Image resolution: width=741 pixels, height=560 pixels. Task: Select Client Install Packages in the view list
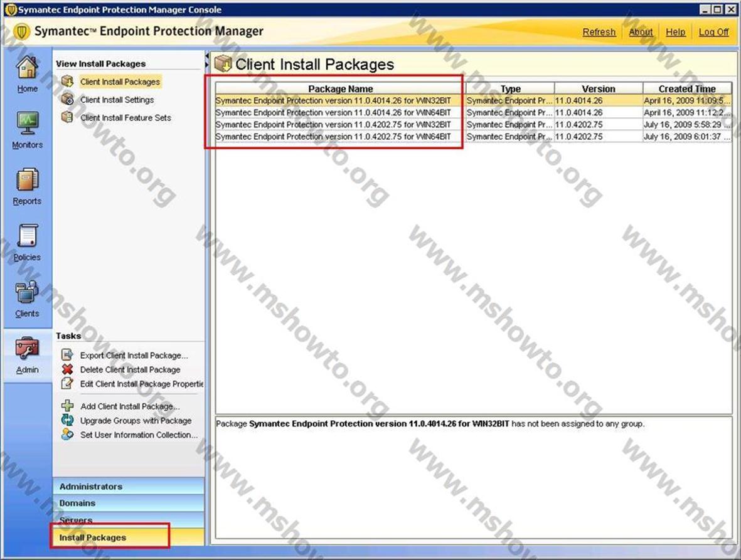coord(120,82)
